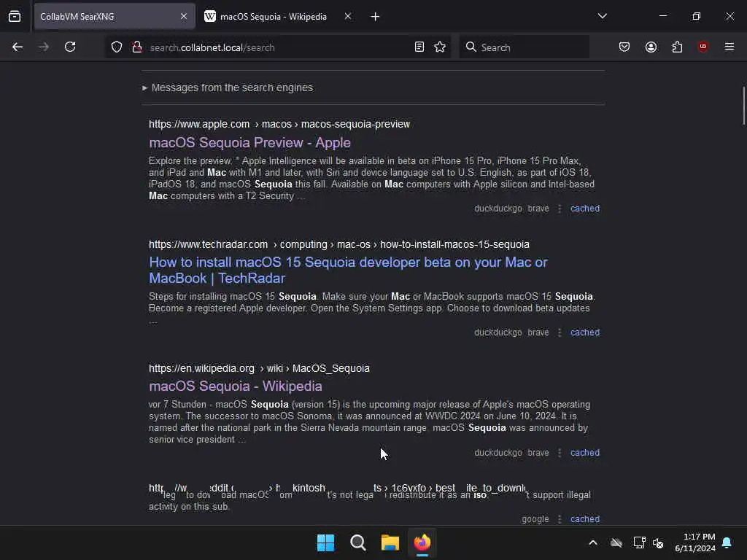
Task: Open the Extensions puzzle icon
Action: tap(677, 47)
